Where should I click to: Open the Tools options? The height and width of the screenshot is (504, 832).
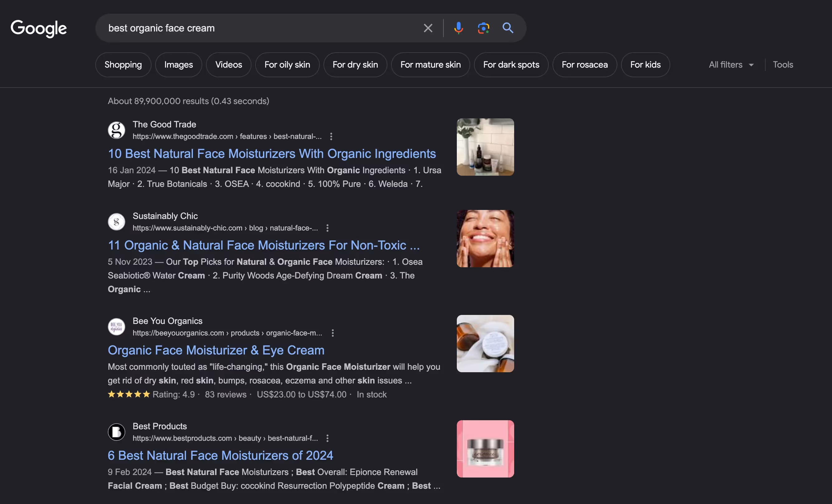pos(783,65)
